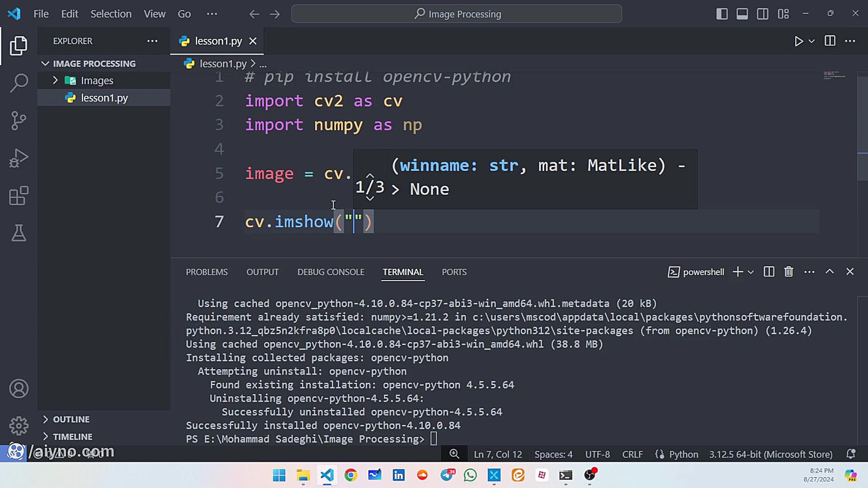Expand the Images folder
This screenshot has width=868, height=488.
pos(55,80)
